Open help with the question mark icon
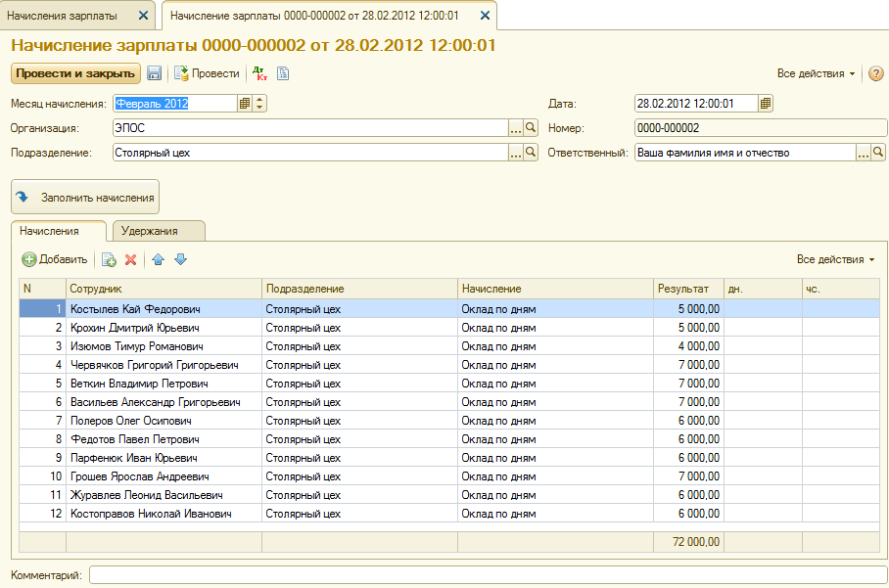The image size is (889, 588). (876, 73)
